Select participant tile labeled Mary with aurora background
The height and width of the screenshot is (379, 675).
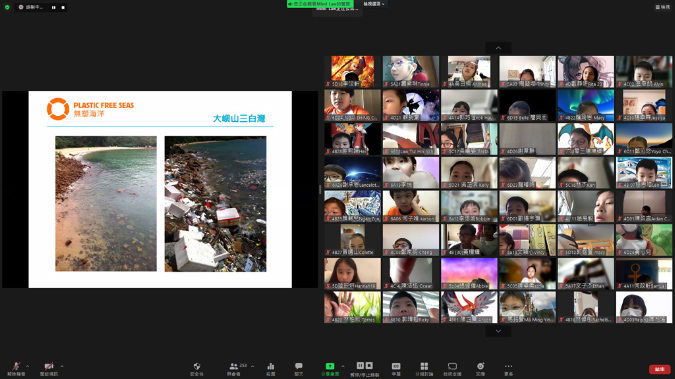click(585, 106)
